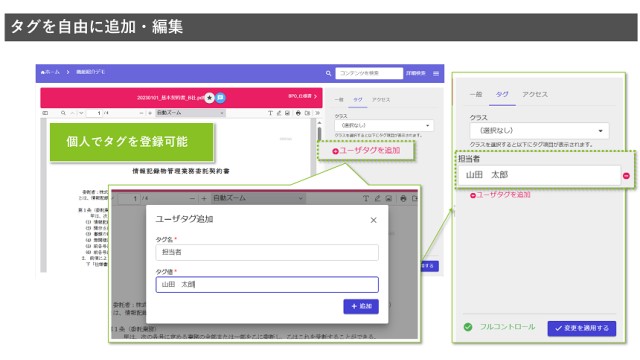Click the magnifier icon beside コンテンツを検索
Screen dimensions: 640x360
[x=328, y=73]
